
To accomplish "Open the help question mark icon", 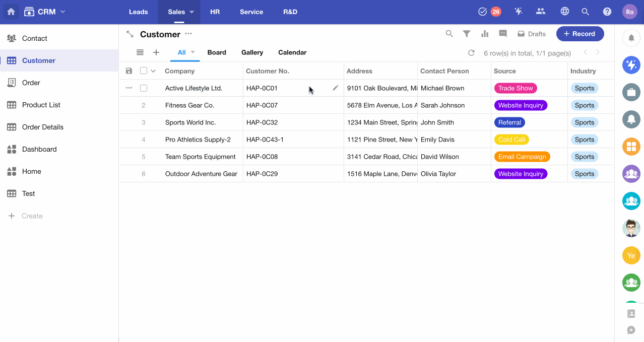I will pos(607,12).
